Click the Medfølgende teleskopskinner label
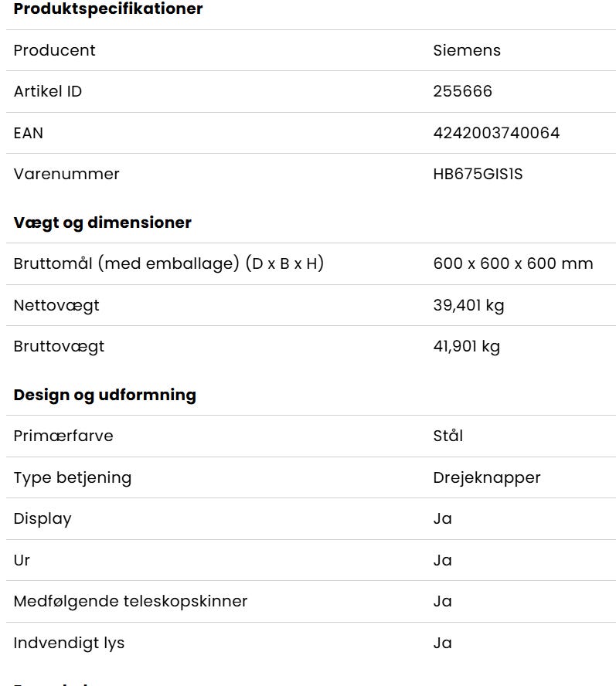The height and width of the screenshot is (686, 616). click(x=131, y=602)
